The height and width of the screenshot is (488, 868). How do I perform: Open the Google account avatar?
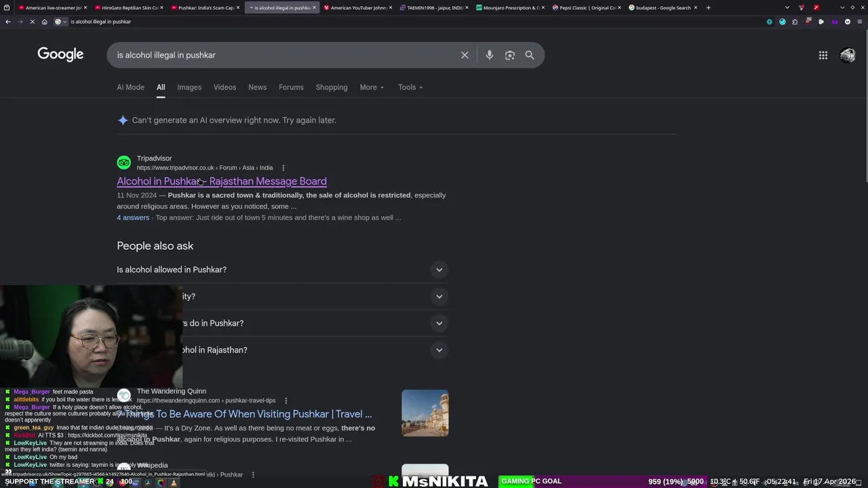[x=848, y=55]
